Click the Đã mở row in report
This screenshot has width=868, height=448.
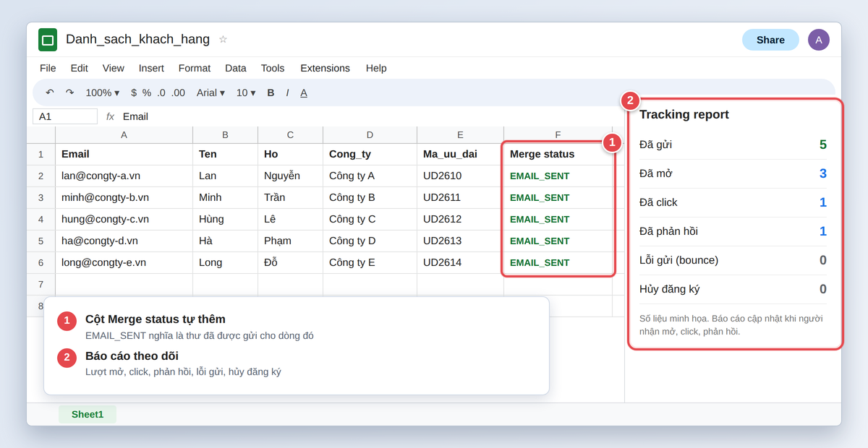click(733, 173)
